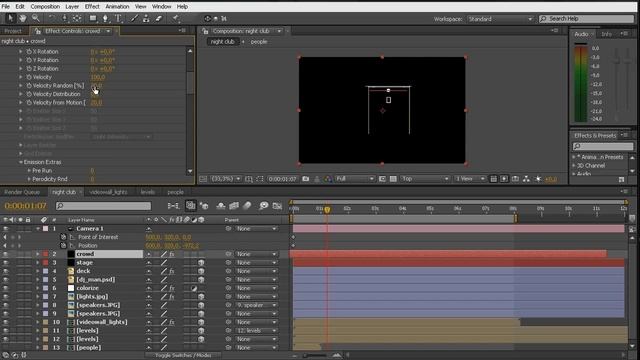
Task: Click current time 0:00:01:07 in viewer
Action: 282,179
